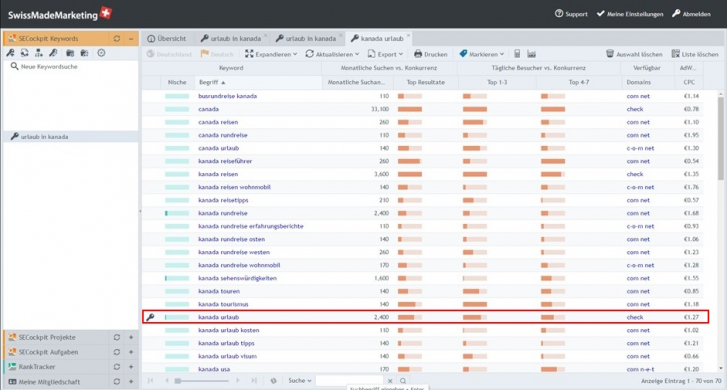This screenshot has height=390, width=727.
Task: Expand RankTracker with plus icon
Action: pos(131,367)
